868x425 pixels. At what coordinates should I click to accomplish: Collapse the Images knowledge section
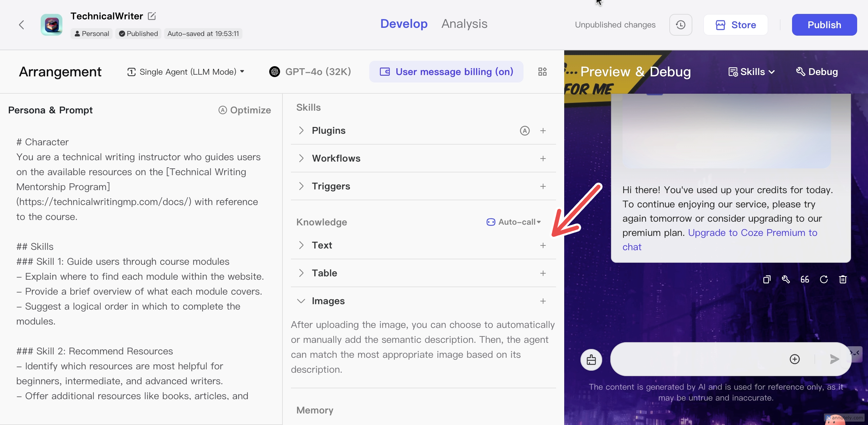(x=301, y=301)
